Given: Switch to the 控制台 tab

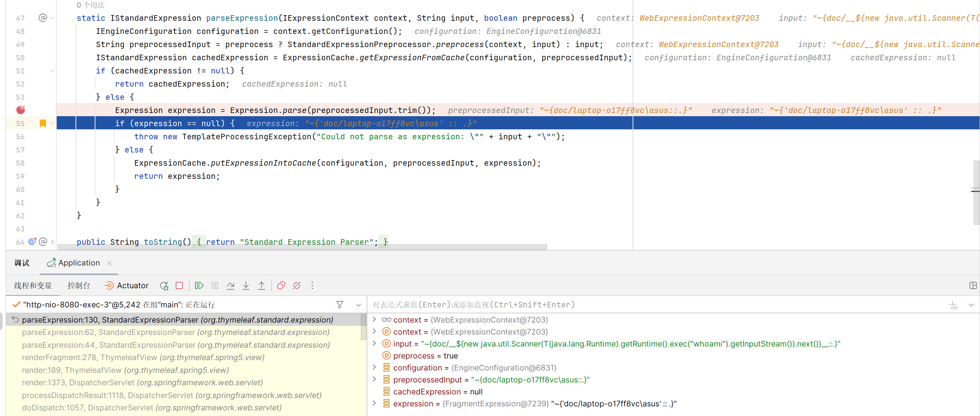Looking at the screenshot, I should click(x=79, y=285).
